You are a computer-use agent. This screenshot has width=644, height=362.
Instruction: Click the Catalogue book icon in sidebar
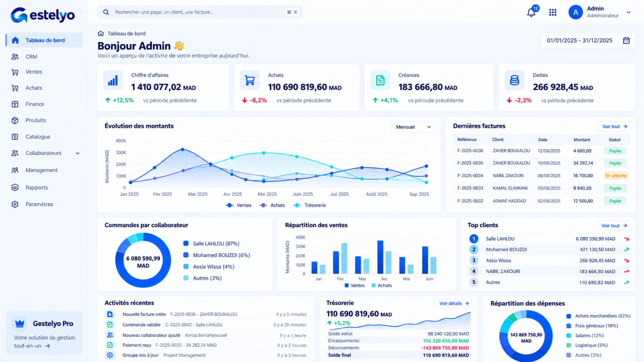click(x=15, y=137)
